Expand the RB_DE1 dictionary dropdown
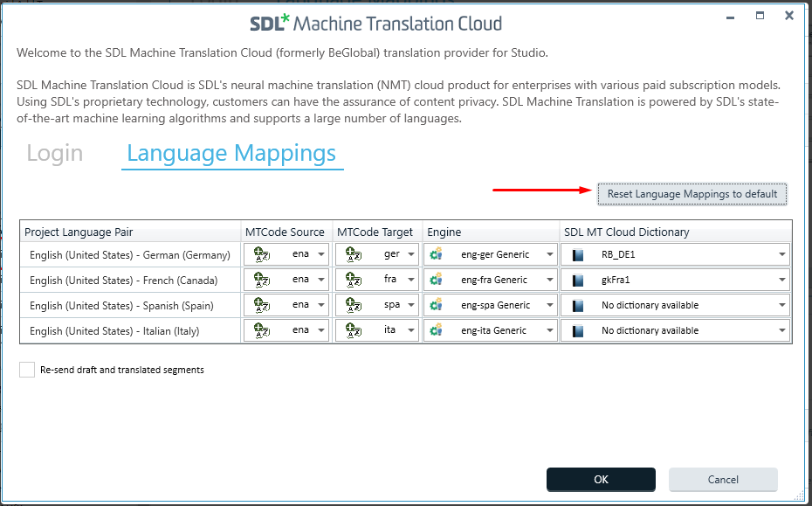 point(782,254)
